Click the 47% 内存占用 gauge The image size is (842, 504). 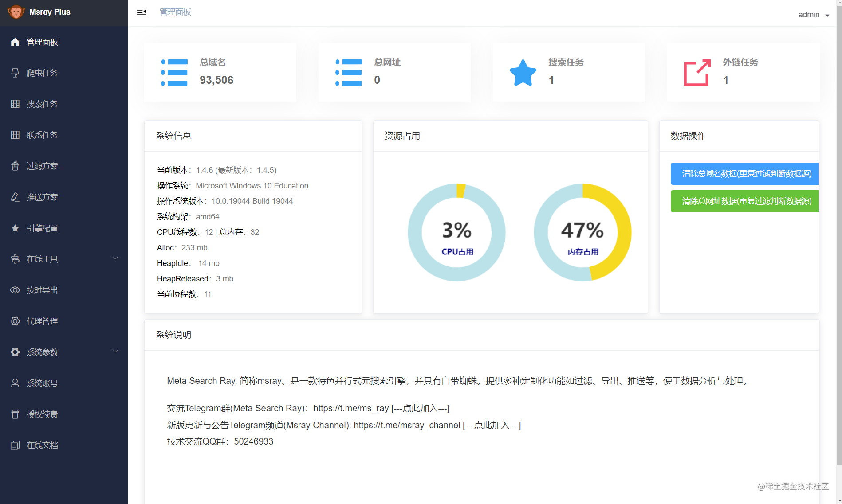coord(582,232)
